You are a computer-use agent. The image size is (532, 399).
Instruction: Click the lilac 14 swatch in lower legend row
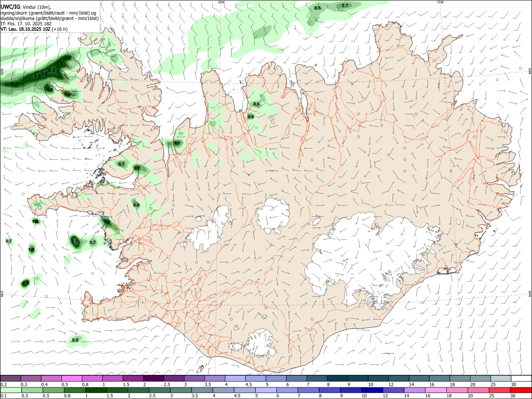[x=415, y=390]
